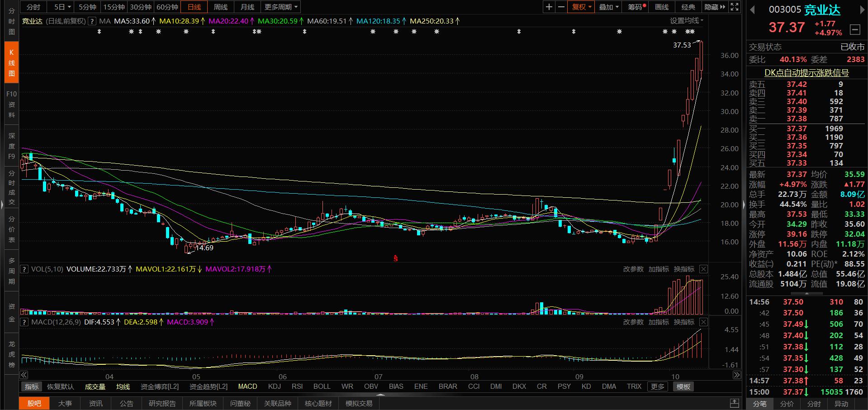Screen dimensions: 868x410
Task: Open 分时成交 sidebar item
Action: click(11, 187)
